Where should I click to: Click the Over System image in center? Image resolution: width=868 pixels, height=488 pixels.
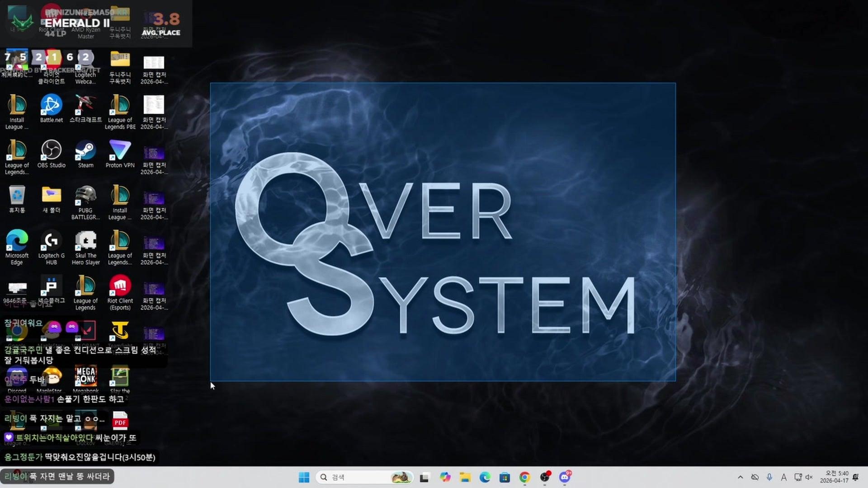(x=443, y=232)
